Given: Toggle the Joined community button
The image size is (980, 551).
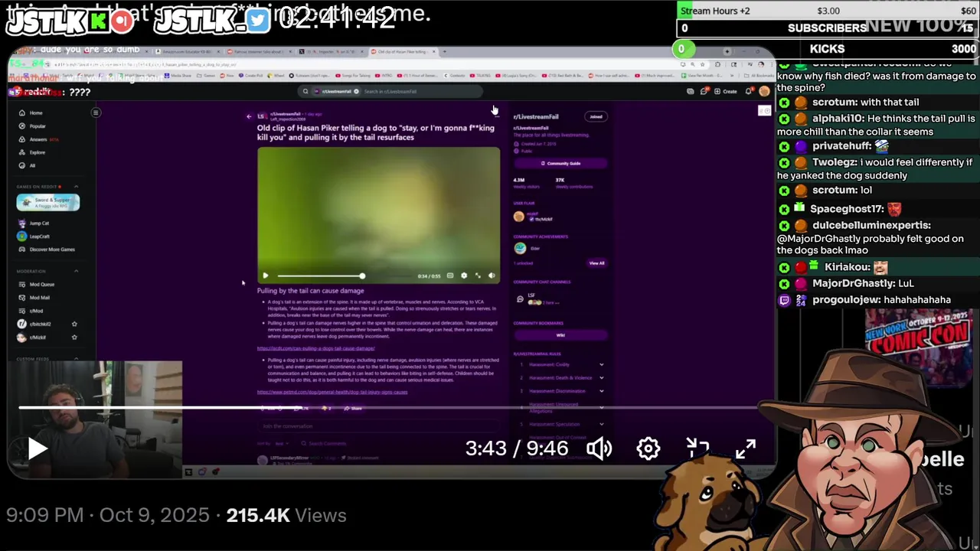Looking at the screenshot, I should coord(596,116).
